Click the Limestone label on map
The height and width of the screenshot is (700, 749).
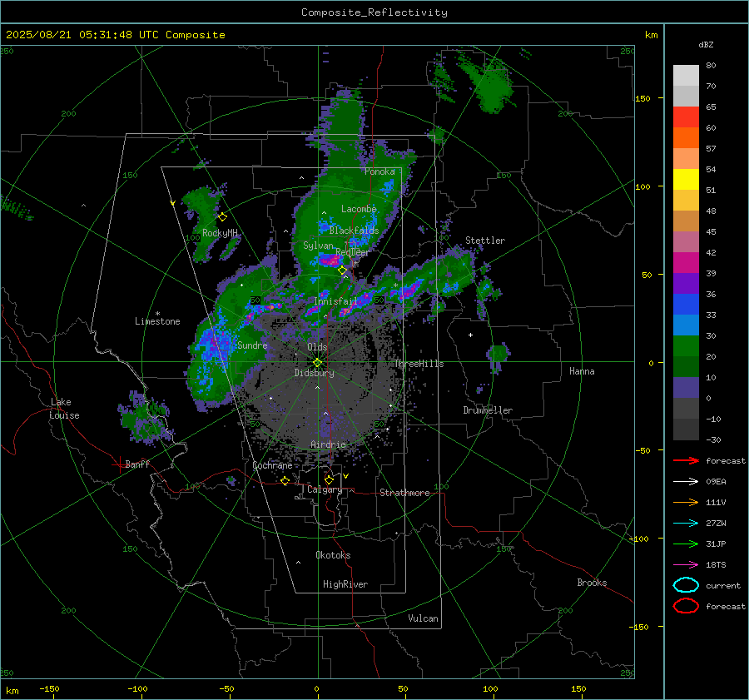[x=157, y=321]
